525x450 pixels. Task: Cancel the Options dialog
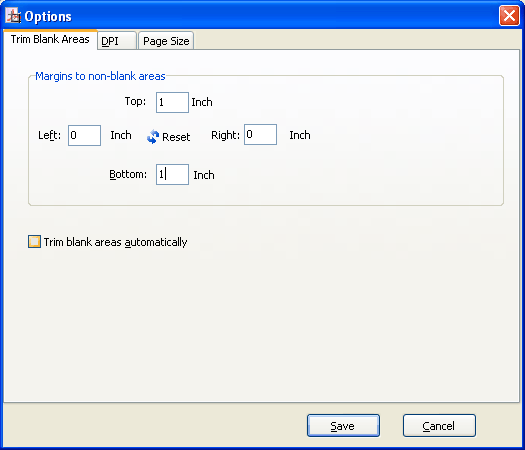coord(439,426)
